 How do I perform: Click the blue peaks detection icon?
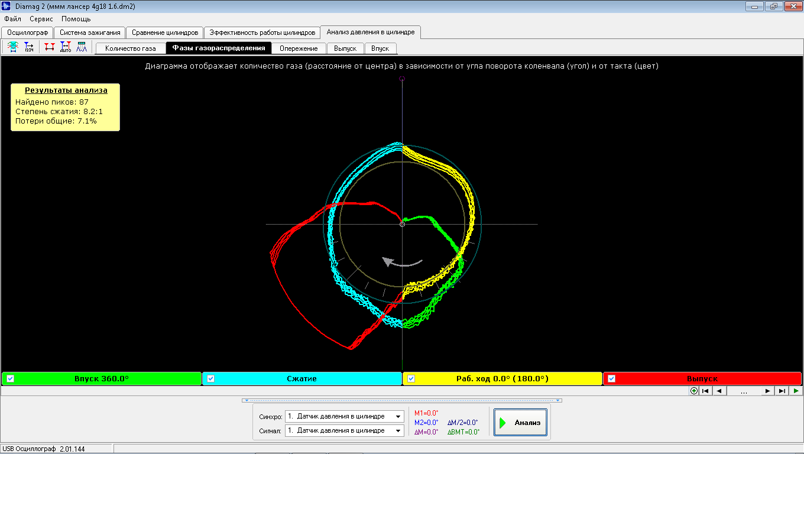pyautogui.click(x=82, y=47)
